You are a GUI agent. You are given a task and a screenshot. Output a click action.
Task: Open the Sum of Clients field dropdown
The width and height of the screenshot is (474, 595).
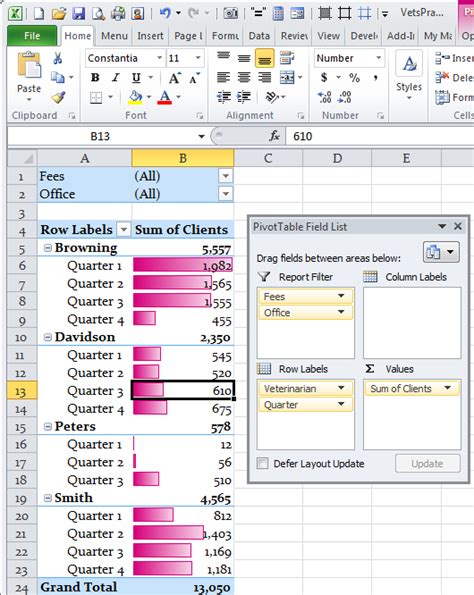pyautogui.click(x=448, y=388)
